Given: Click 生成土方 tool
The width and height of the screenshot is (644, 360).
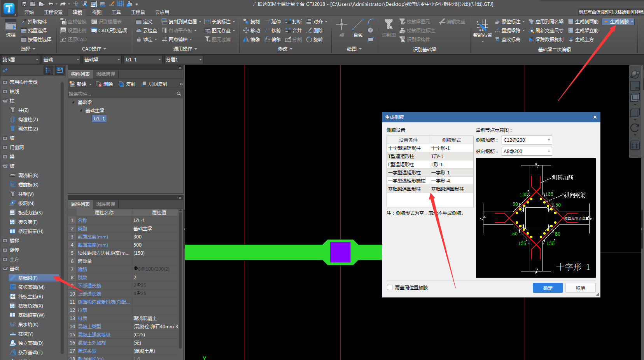Looking at the screenshot, I should pyautogui.click(x=581, y=40).
